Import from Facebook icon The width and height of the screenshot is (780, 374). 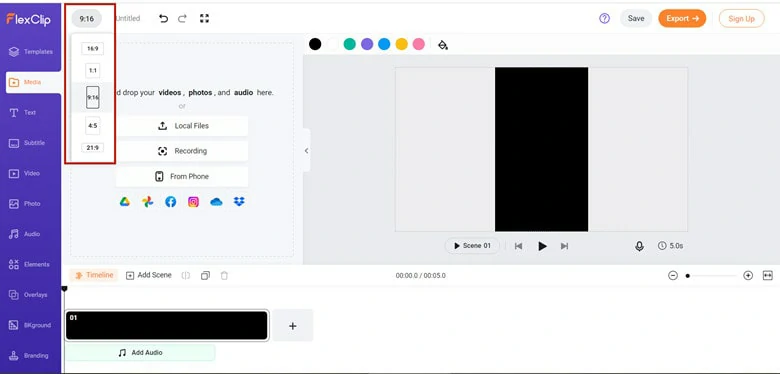point(171,201)
